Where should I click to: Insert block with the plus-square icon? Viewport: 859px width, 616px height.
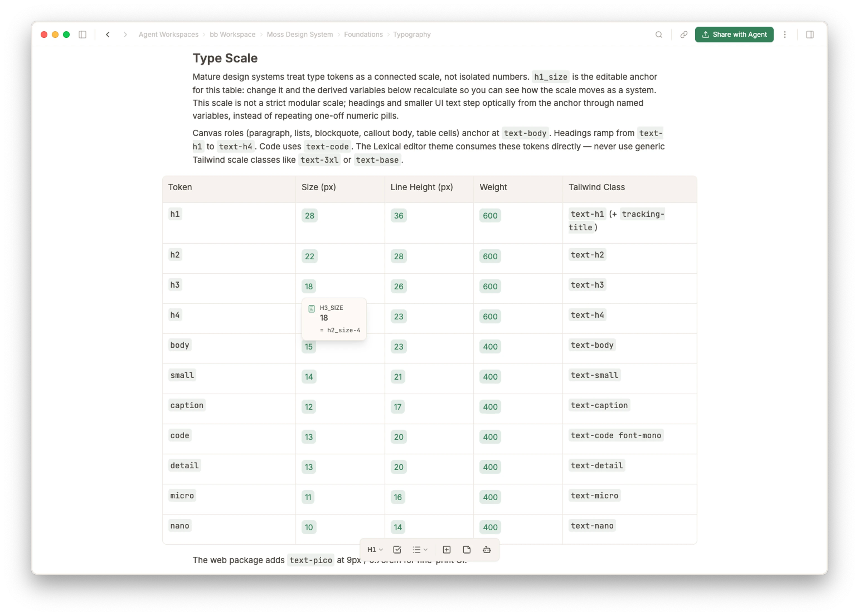pyautogui.click(x=447, y=549)
